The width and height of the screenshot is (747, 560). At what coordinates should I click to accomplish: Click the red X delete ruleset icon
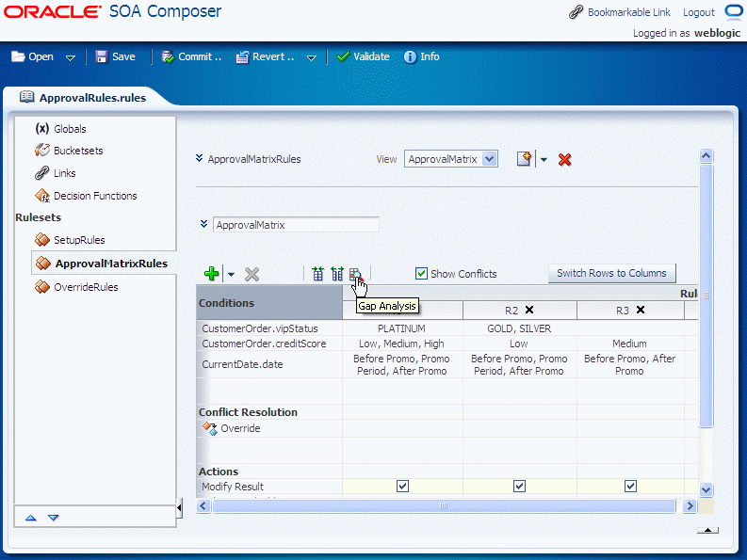(x=564, y=159)
